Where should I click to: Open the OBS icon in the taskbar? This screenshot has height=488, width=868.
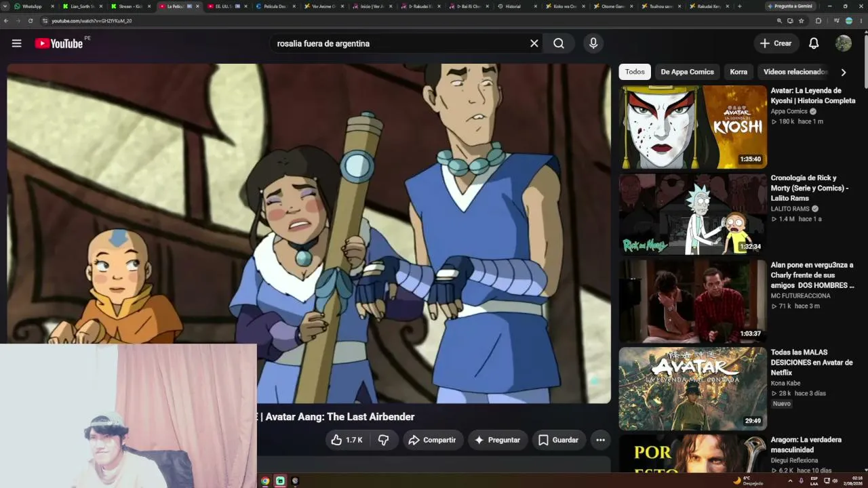[295, 481]
